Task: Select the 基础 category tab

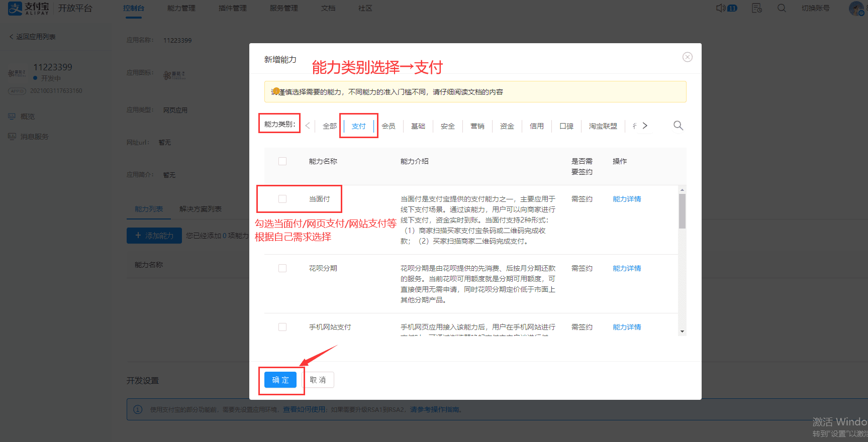Action: click(x=418, y=126)
